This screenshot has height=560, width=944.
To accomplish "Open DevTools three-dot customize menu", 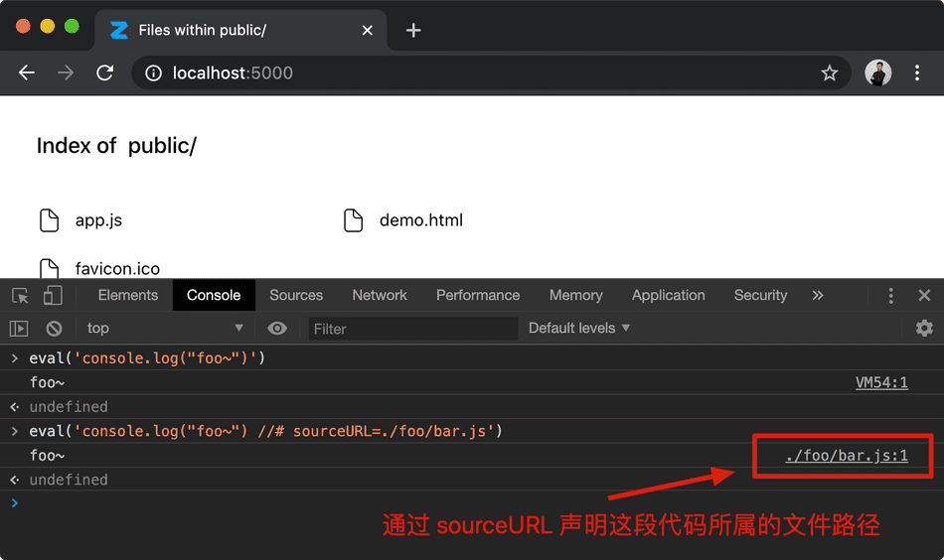I will point(891,296).
